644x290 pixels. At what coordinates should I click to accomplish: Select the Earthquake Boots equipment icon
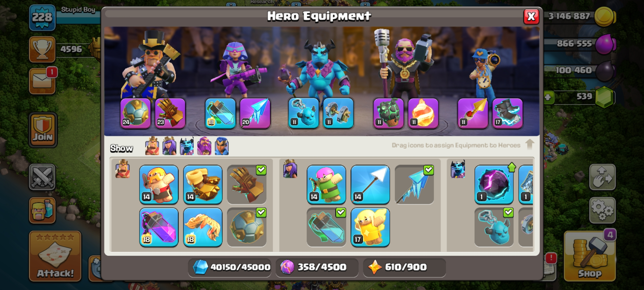pyautogui.click(x=203, y=184)
